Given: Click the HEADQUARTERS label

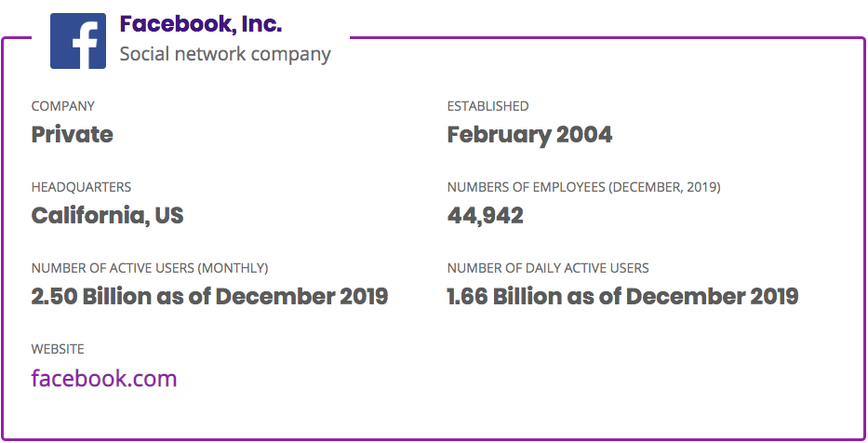Looking at the screenshot, I should [x=81, y=187].
